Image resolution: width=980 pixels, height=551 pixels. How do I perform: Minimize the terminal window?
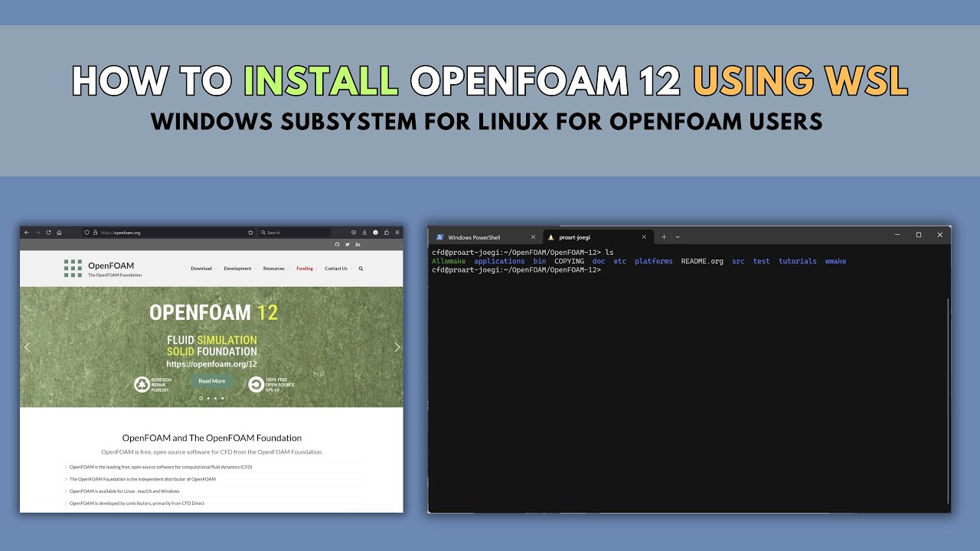tap(897, 236)
